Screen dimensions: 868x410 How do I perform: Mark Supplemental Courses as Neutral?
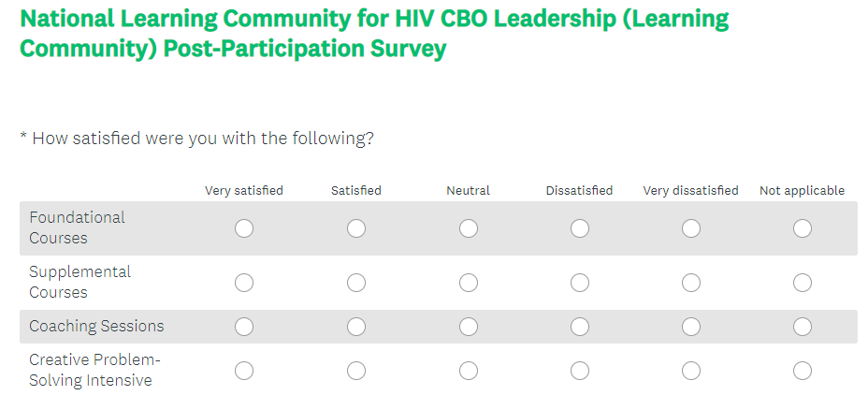coord(469,283)
